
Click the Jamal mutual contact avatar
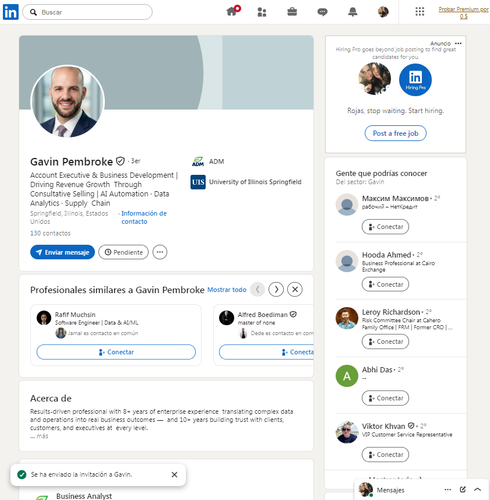pos(61,333)
